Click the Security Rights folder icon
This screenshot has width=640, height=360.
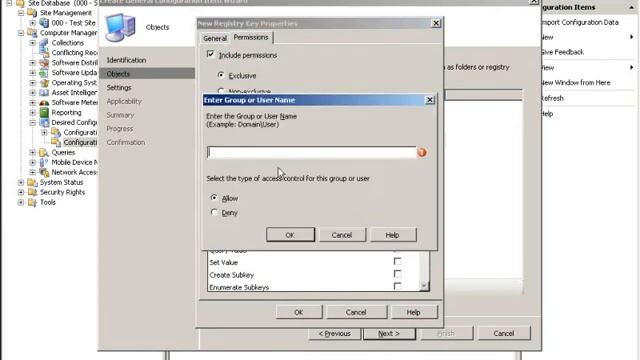32,192
